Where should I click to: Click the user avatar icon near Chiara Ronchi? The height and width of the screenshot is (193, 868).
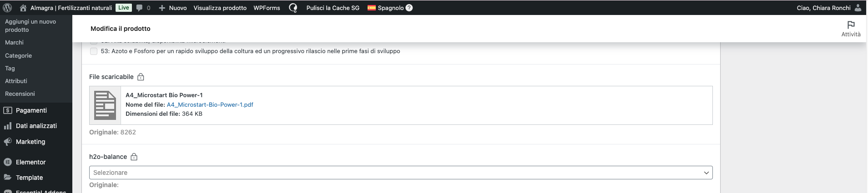point(858,8)
